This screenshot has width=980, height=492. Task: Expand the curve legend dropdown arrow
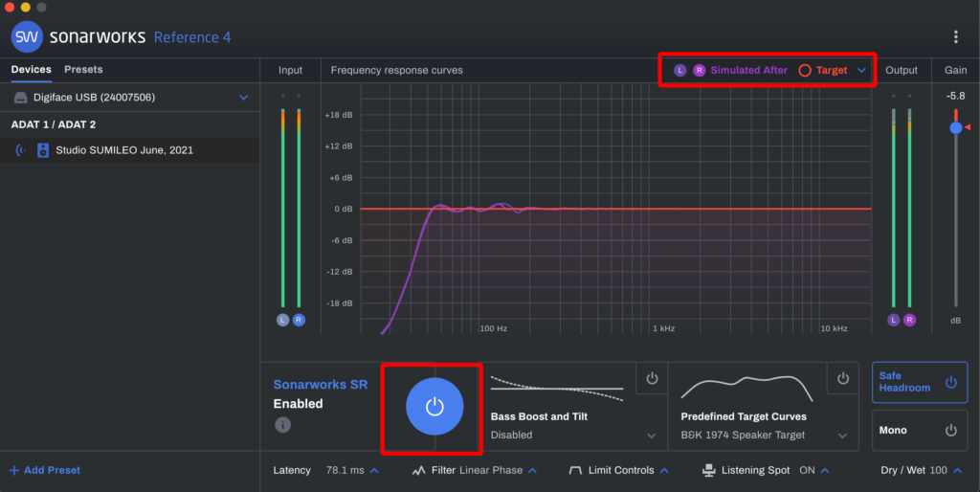tap(862, 70)
